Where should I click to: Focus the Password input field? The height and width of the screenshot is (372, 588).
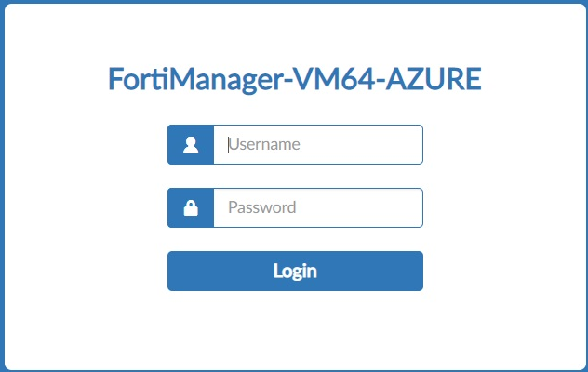click(318, 207)
